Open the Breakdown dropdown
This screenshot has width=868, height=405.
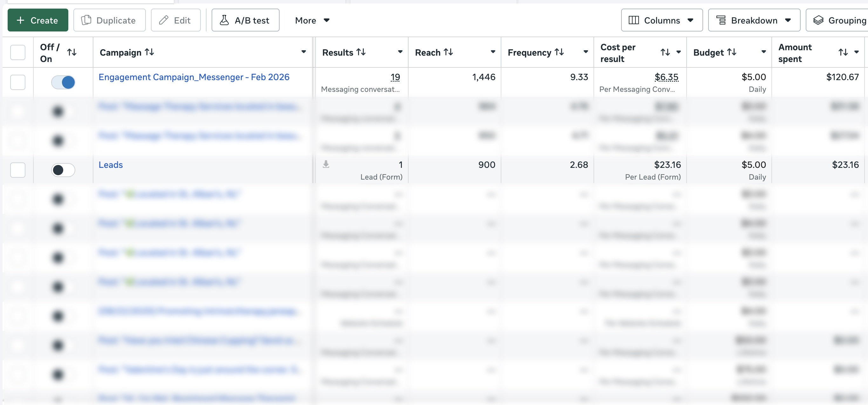[754, 20]
